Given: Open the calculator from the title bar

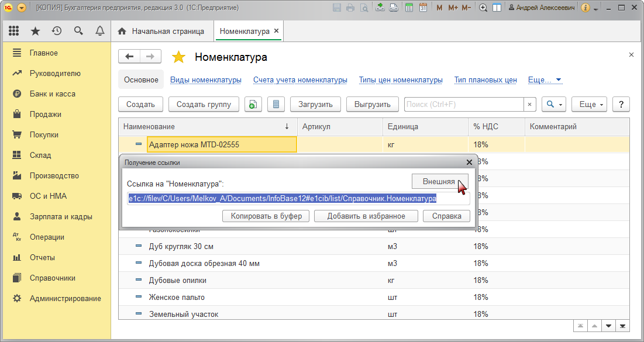Looking at the screenshot, I should point(409,8).
